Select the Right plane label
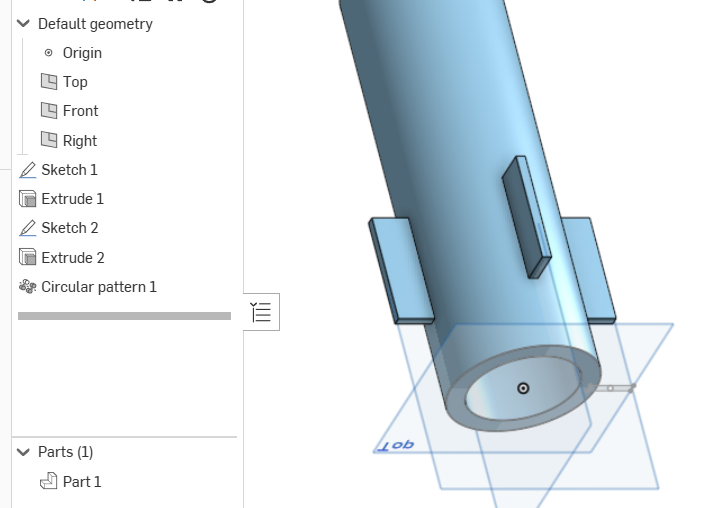The image size is (719, 508). pos(80,140)
